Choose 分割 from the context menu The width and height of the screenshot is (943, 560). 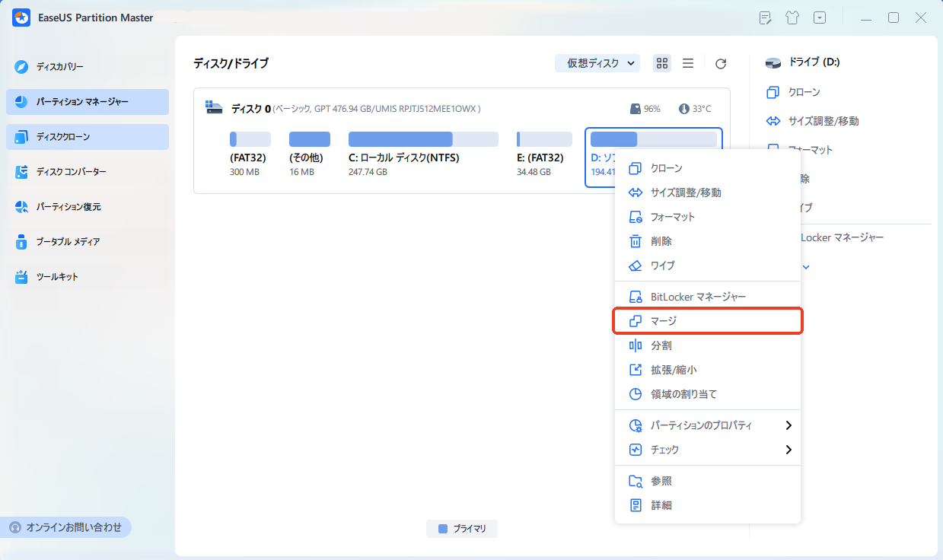point(661,345)
